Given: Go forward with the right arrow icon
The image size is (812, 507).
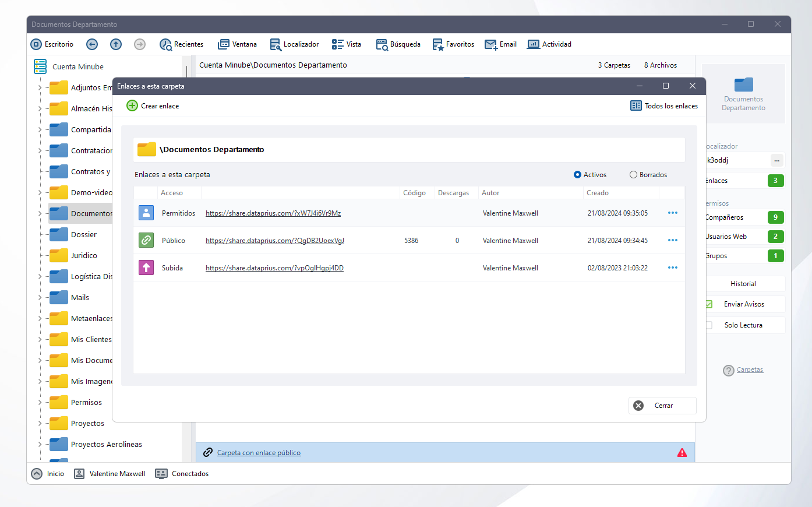Looking at the screenshot, I should click(140, 44).
